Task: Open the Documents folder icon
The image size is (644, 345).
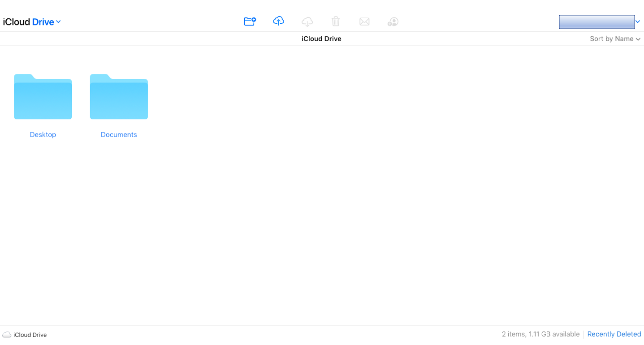Action: 119,96
